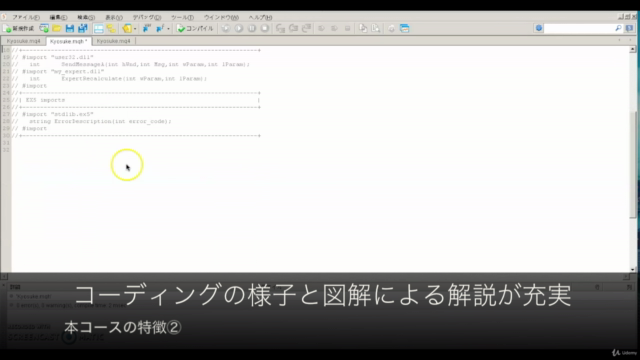Open a file with the yellow folder icon

click(x=57, y=28)
